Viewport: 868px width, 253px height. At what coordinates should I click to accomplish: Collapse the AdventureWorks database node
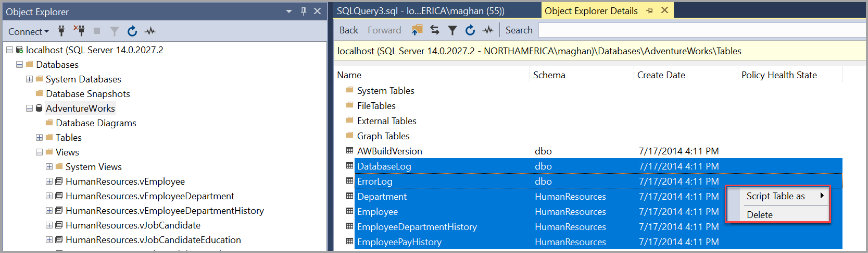(x=29, y=109)
